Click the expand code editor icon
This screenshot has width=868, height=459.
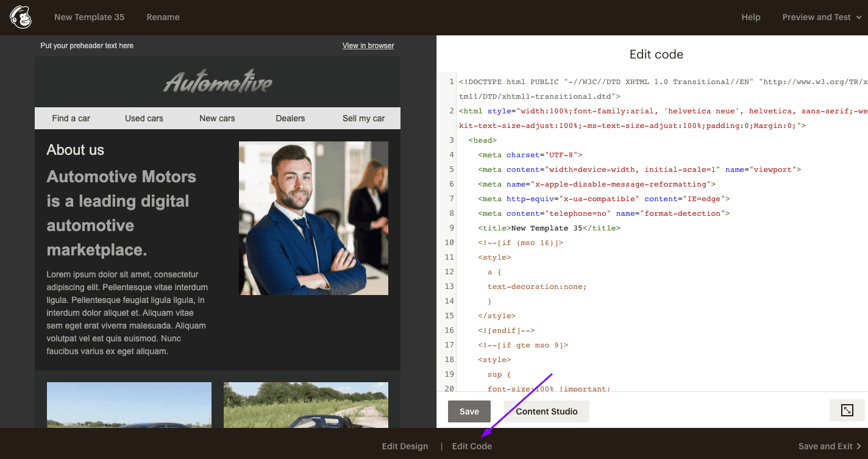click(847, 410)
